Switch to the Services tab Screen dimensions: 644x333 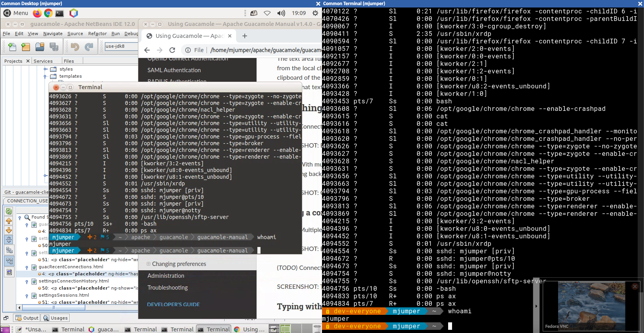click(43, 61)
